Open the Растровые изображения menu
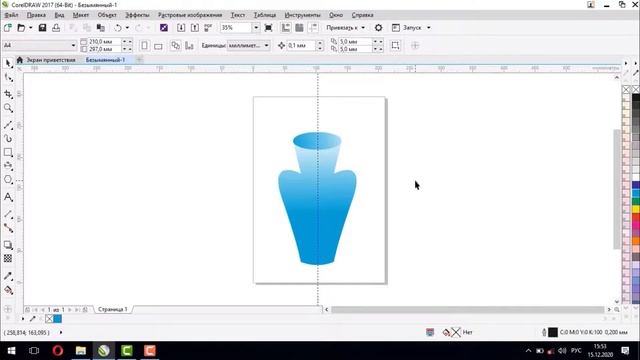640x360 pixels. click(x=190, y=15)
